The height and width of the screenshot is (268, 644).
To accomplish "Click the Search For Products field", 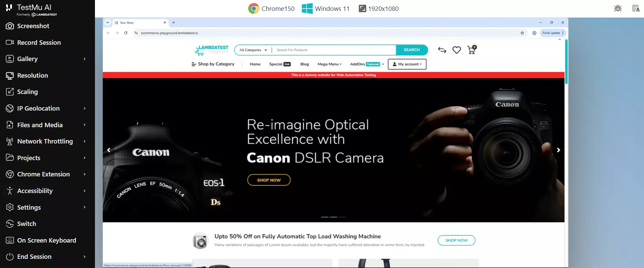I will [334, 50].
